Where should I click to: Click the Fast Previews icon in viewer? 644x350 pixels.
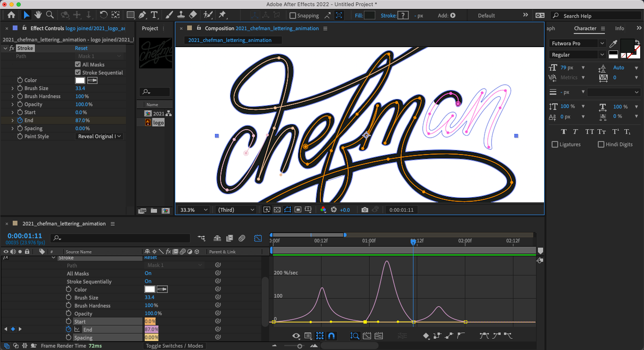coord(267,210)
